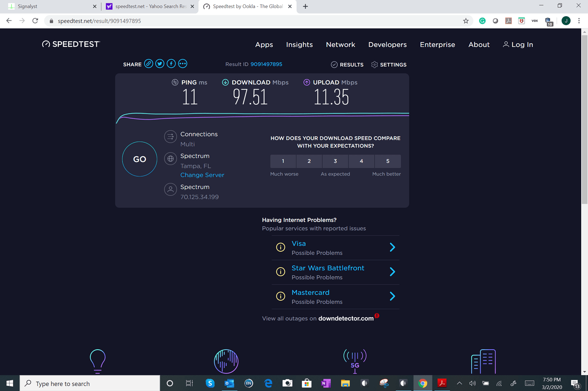Viewport: 588px width, 391px height.
Task: Open the Developers menu item
Action: 387,44
